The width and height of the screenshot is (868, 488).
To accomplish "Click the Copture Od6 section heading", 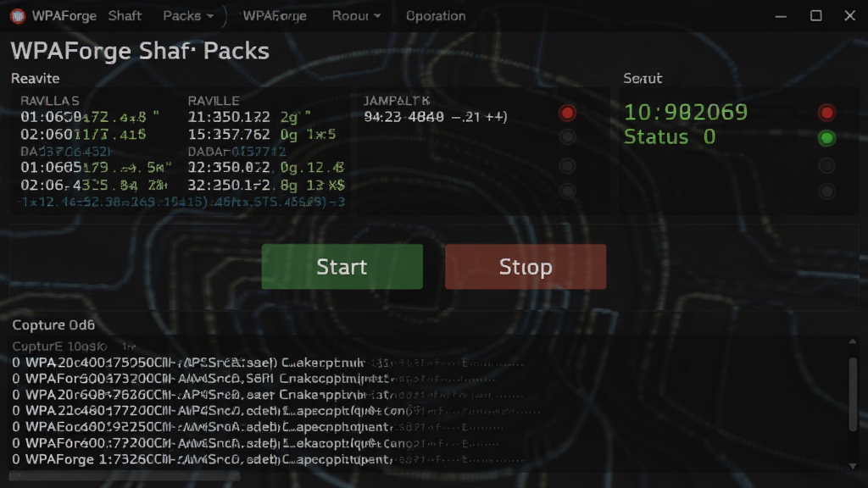I will click(x=53, y=324).
